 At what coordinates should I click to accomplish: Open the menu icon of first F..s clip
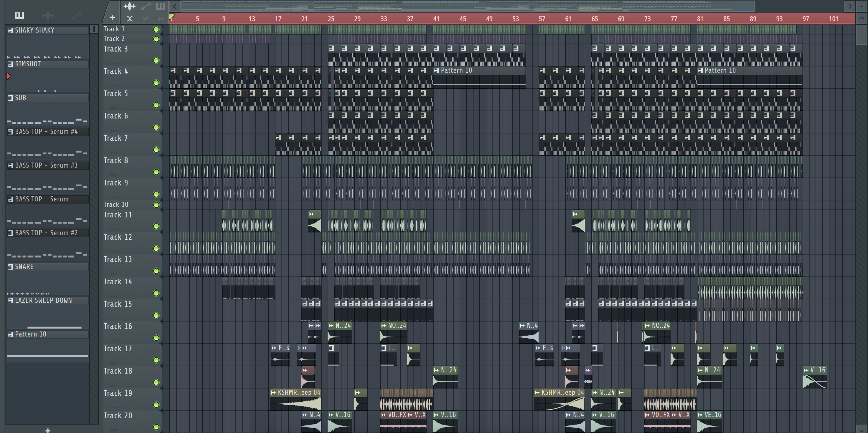274,348
